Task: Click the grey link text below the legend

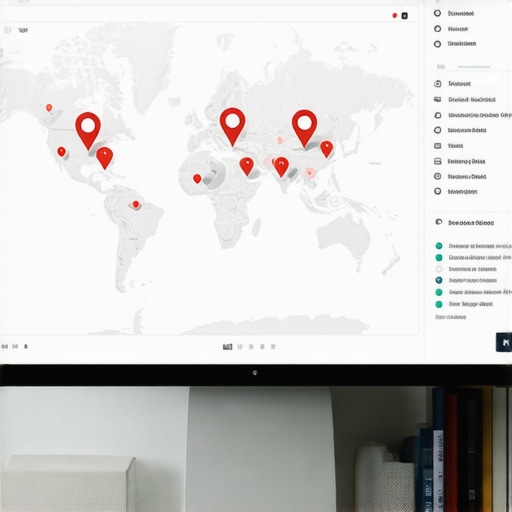Action: click(x=450, y=317)
